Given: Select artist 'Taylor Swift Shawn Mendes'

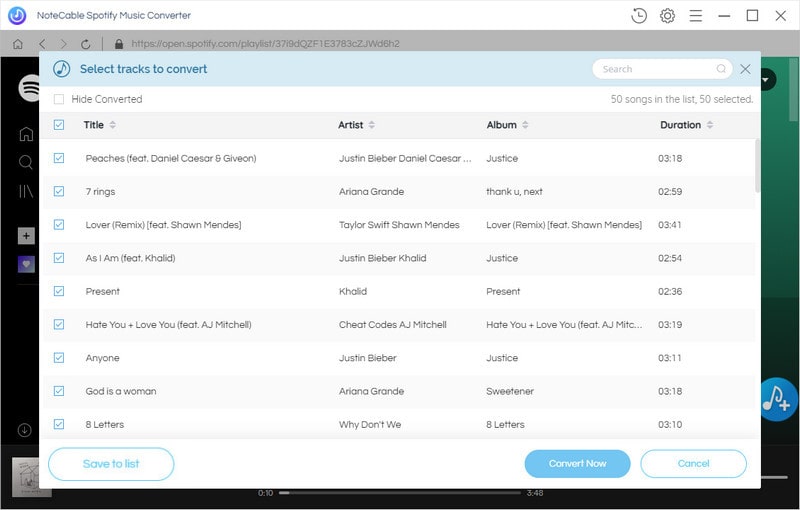Looking at the screenshot, I should click(399, 224).
